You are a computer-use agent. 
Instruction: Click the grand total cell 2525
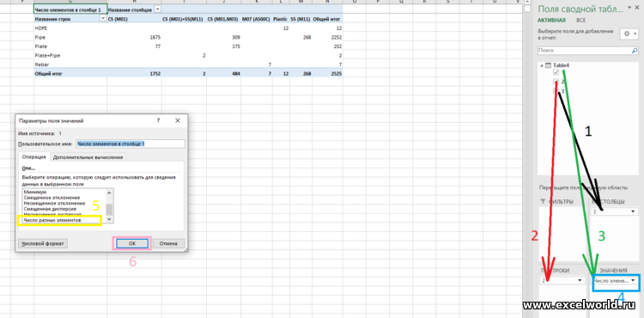point(337,74)
